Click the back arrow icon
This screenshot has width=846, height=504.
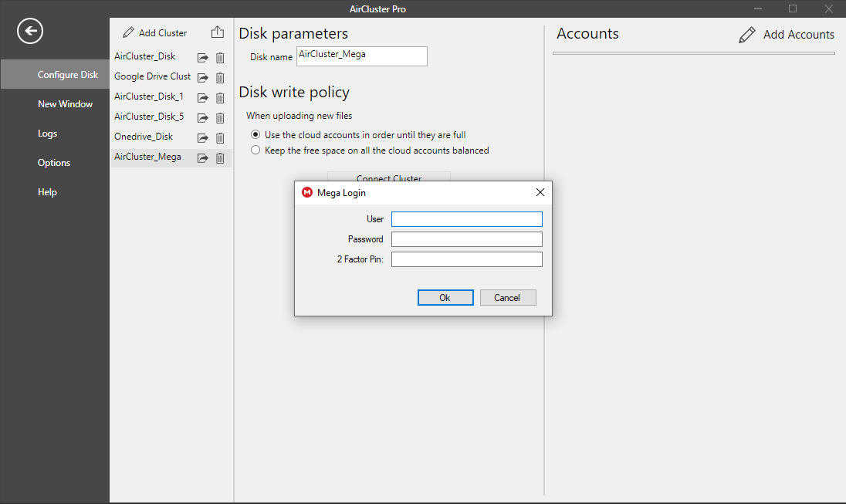(x=30, y=31)
